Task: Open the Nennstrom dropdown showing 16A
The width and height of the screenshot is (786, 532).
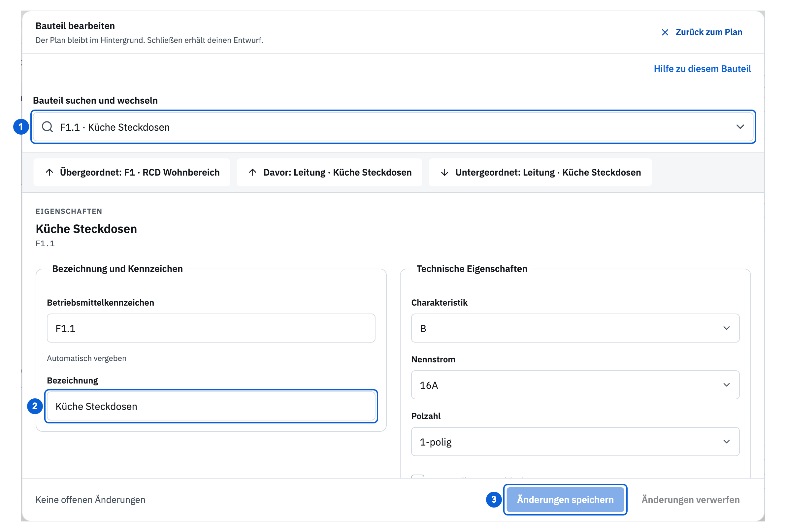Action: click(x=575, y=385)
